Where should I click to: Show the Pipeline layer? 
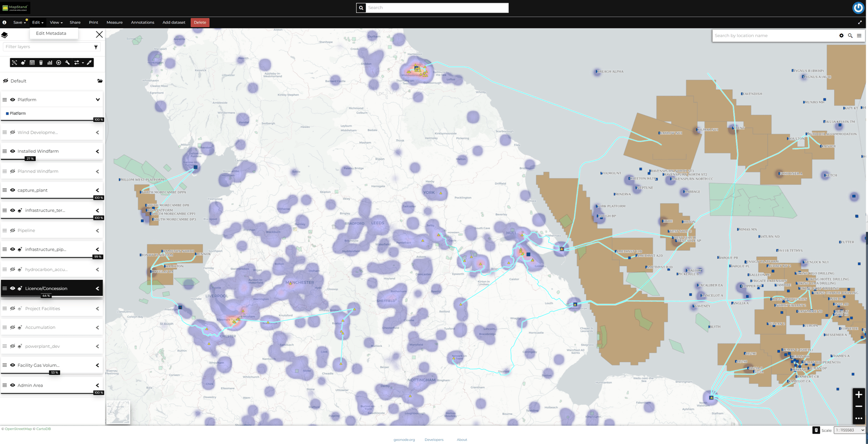pos(12,230)
